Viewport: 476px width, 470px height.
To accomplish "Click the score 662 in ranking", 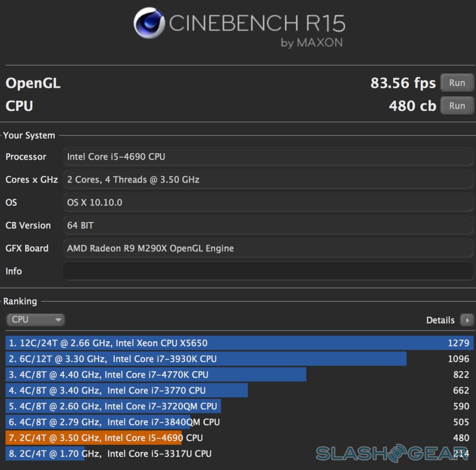I will (461, 390).
